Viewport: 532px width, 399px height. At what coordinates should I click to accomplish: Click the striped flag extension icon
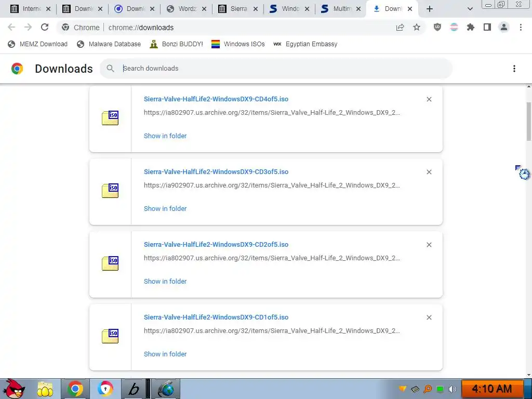454,27
